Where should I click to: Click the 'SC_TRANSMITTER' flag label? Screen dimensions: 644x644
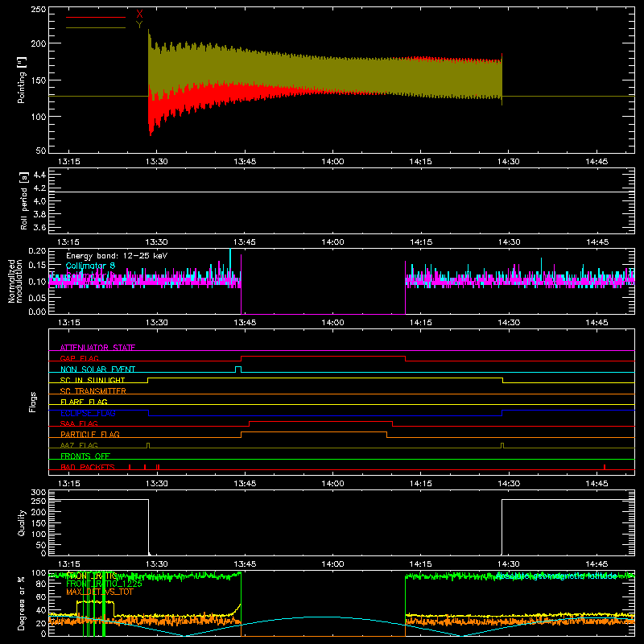coord(93,391)
